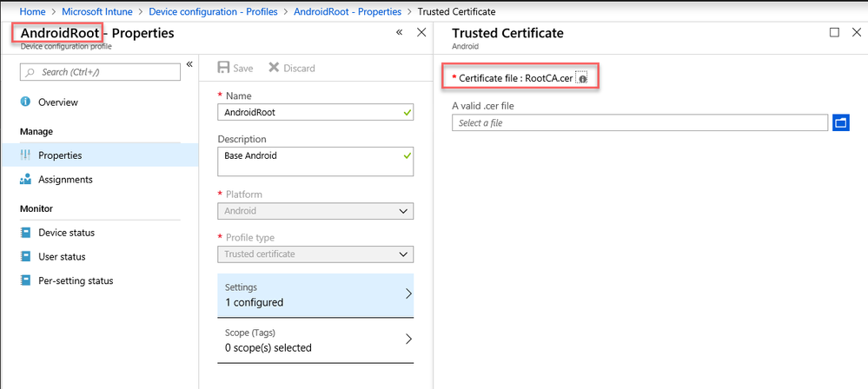This screenshot has height=389, width=868.
Task: Open Per-setting status under Monitor
Action: (76, 281)
